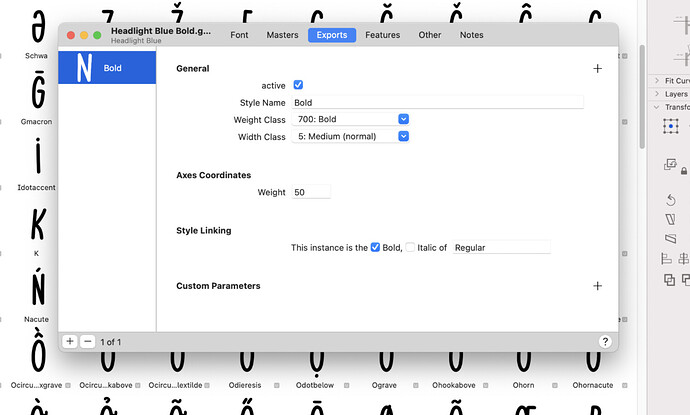This screenshot has width=690, height=415.
Task: Enable the Italic of checkbox
Action: 410,247
